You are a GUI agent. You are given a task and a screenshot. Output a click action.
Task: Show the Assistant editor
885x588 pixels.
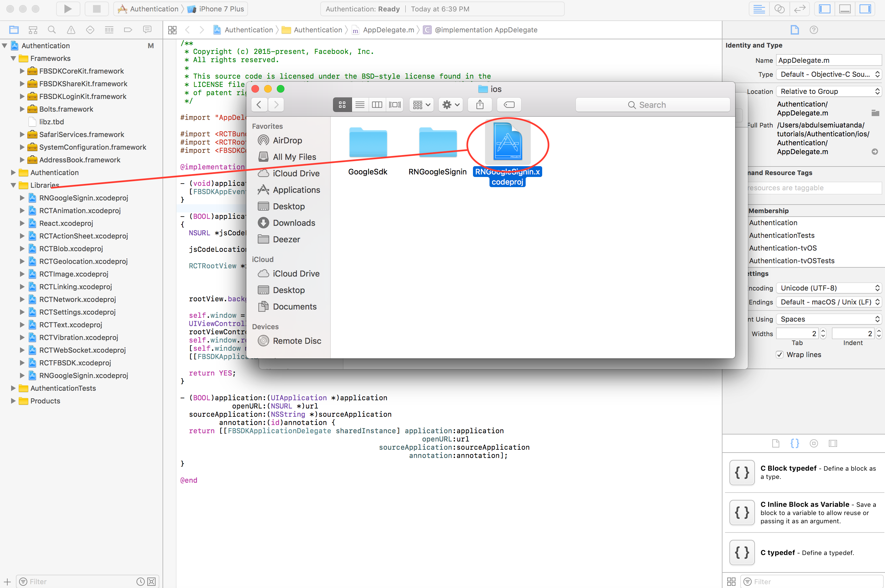point(780,9)
